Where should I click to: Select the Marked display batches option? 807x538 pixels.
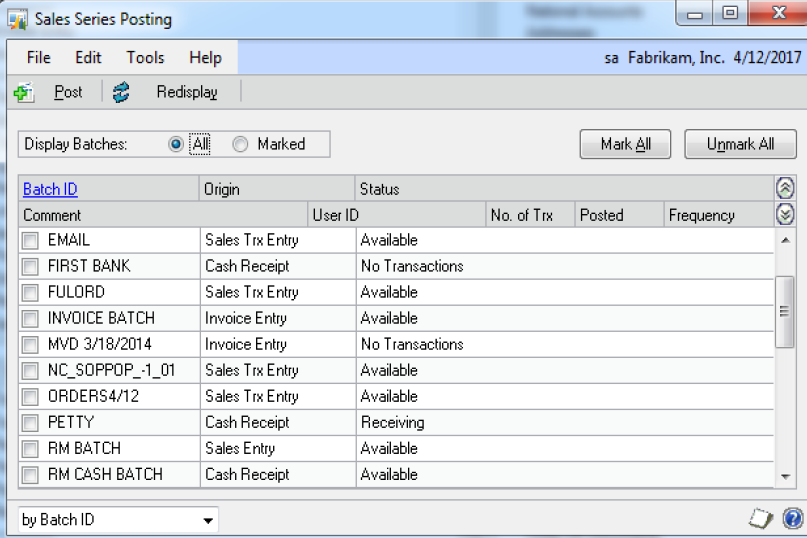click(x=240, y=144)
